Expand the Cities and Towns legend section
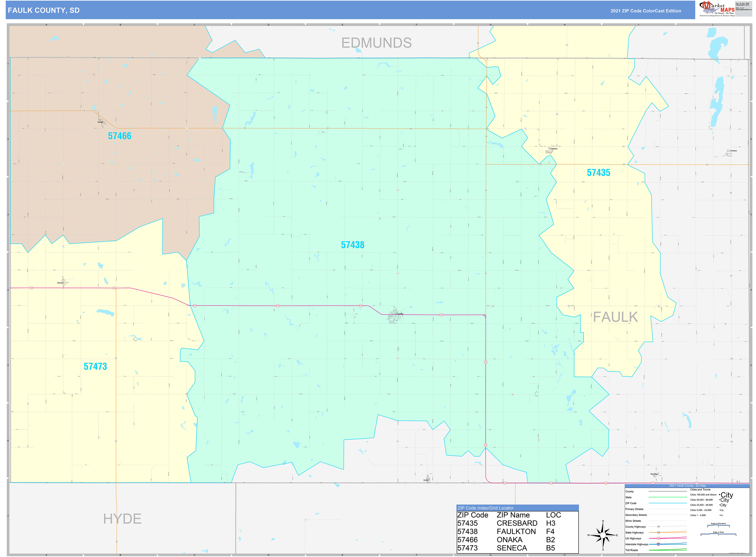 [700, 490]
